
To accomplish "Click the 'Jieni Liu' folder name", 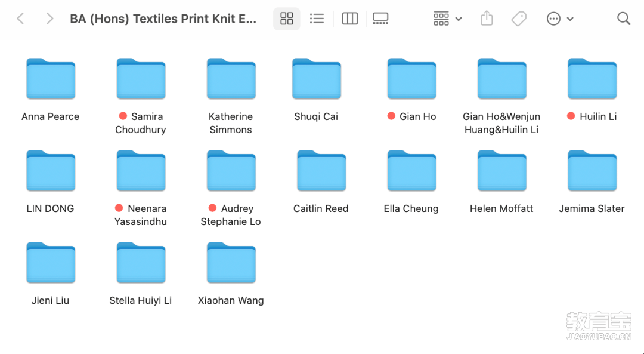I will (51, 301).
